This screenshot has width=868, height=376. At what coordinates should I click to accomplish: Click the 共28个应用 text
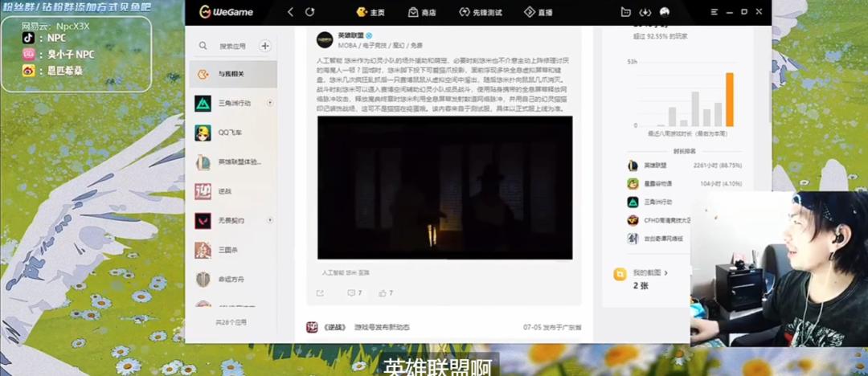point(231,322)
